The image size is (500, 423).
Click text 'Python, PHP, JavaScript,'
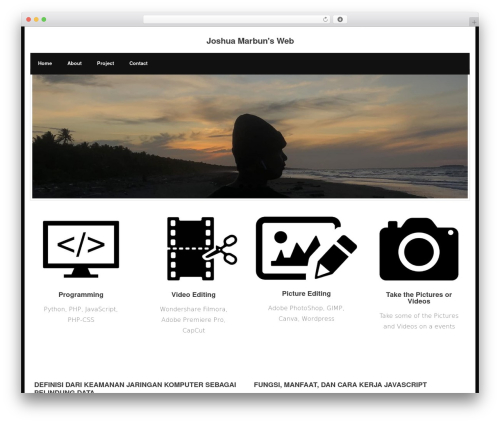(81, 309)
